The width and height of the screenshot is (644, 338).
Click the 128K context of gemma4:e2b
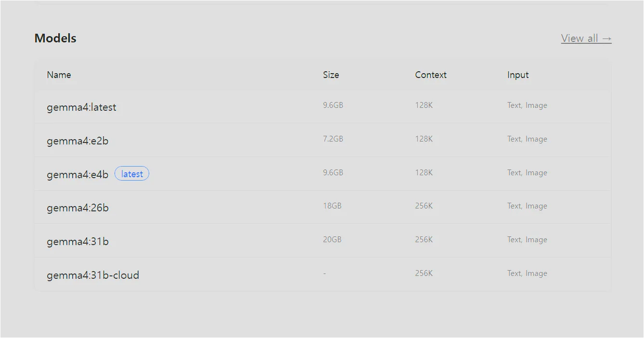pyautogui.click(x=424, y=139)
